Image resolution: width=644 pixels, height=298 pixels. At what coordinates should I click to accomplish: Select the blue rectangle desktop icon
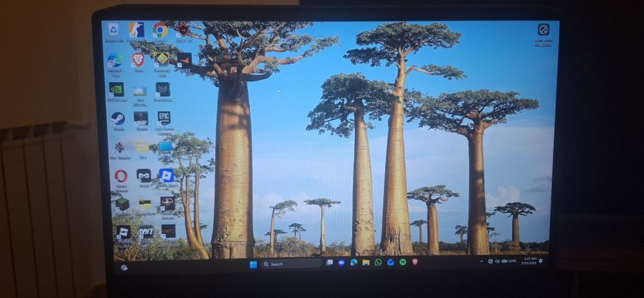pyautogui.click(x=166, y=146)
